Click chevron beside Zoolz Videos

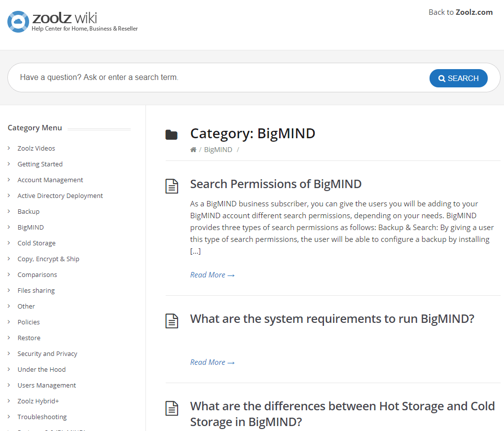click(x=9, y=148)
